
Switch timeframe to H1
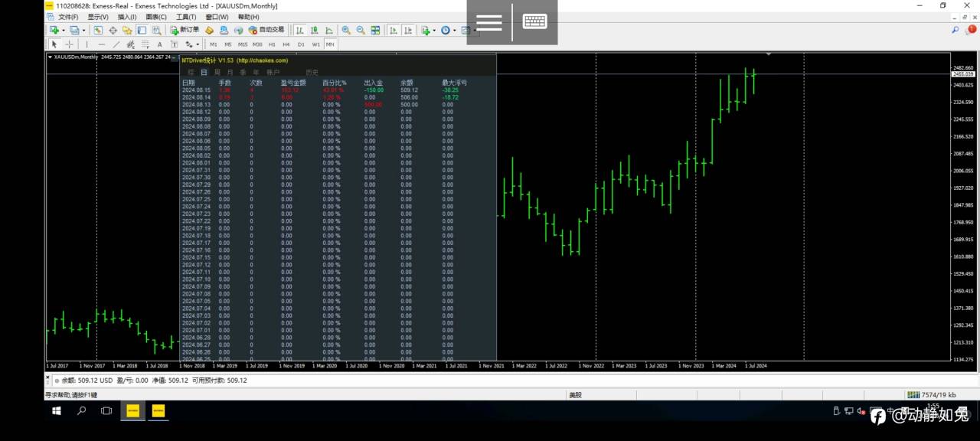pos(272,44)
